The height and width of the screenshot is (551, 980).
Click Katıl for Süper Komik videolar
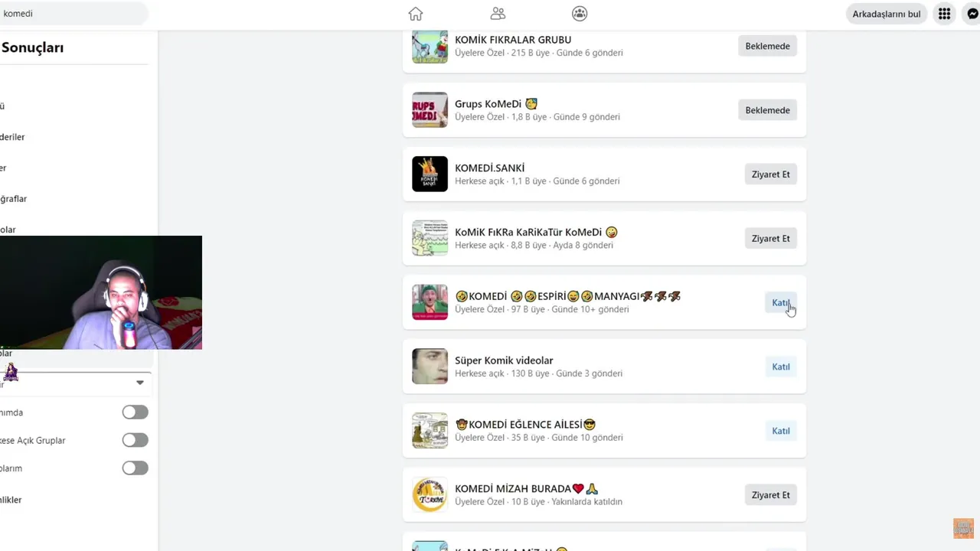pos(780,367)
